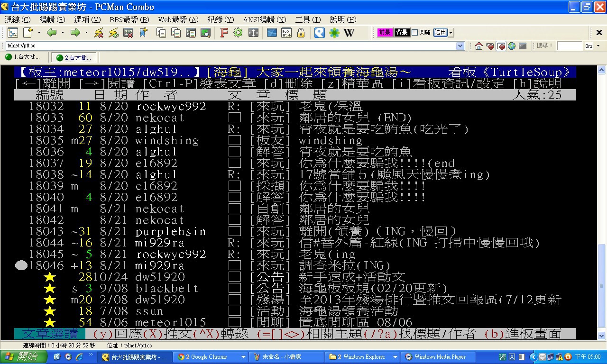Click the 背景 background color swatch

[402, 33]
